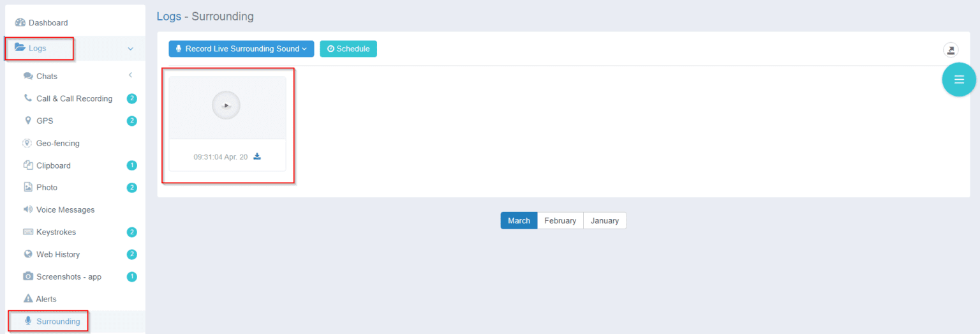
Task: Open the Alerts page
Action: coord(46,299)
